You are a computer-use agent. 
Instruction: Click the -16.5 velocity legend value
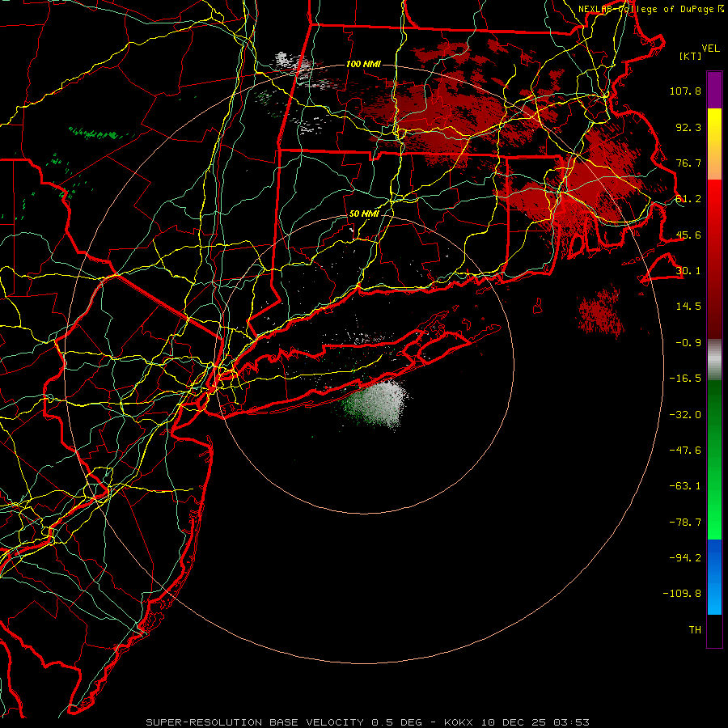click(x=685, y=379)
